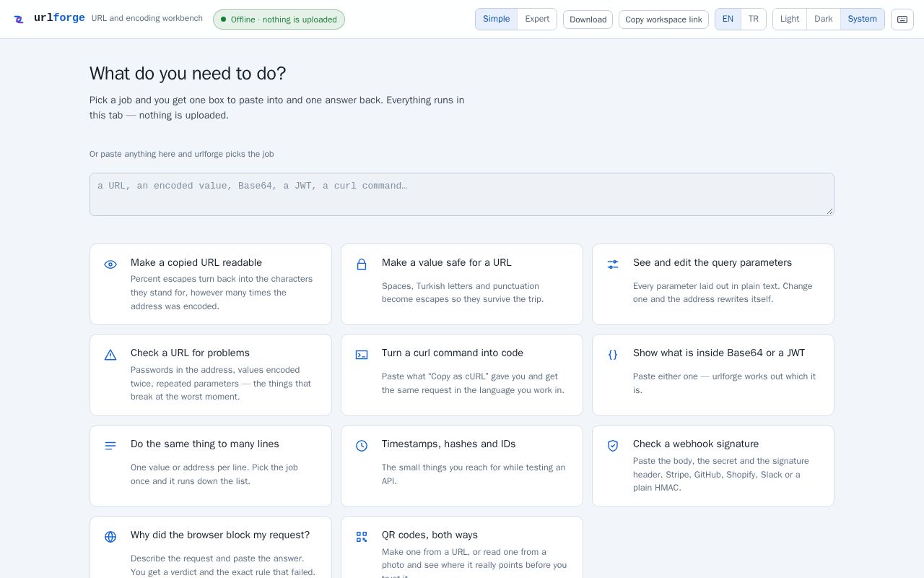
Task: Click the textarea resize handle
Action: [x=829, y=211]
